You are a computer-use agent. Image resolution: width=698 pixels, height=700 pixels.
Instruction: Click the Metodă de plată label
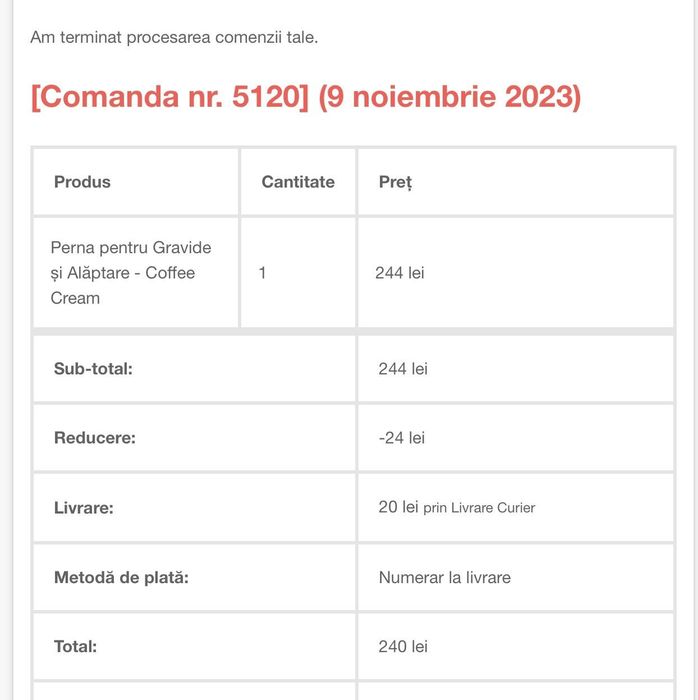(x=121, y=578)
